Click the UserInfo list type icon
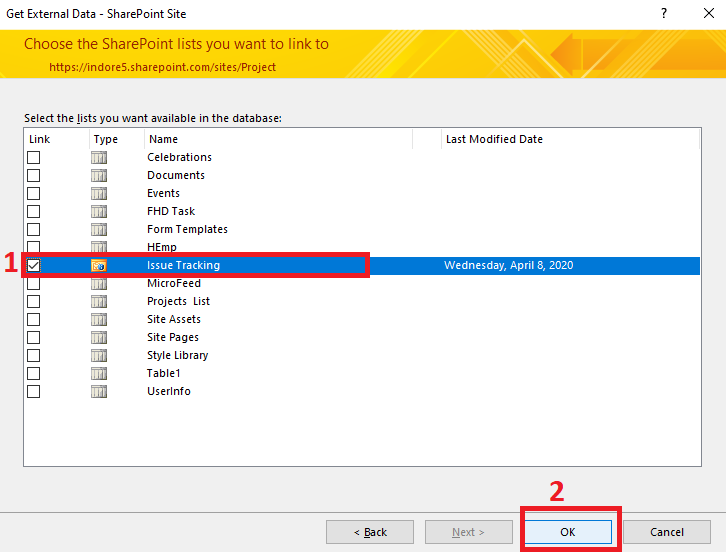 pyautogui.click(x=99, y=391)
